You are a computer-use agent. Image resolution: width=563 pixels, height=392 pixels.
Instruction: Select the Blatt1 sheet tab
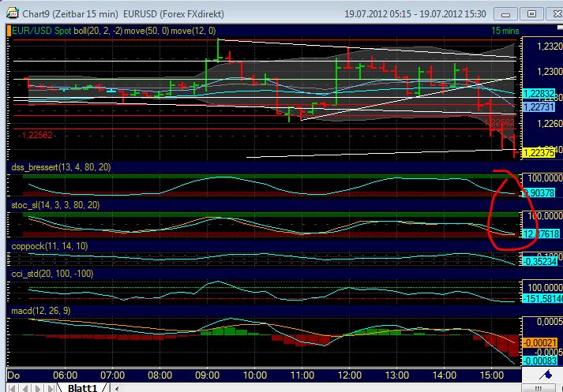pos(82,388)
